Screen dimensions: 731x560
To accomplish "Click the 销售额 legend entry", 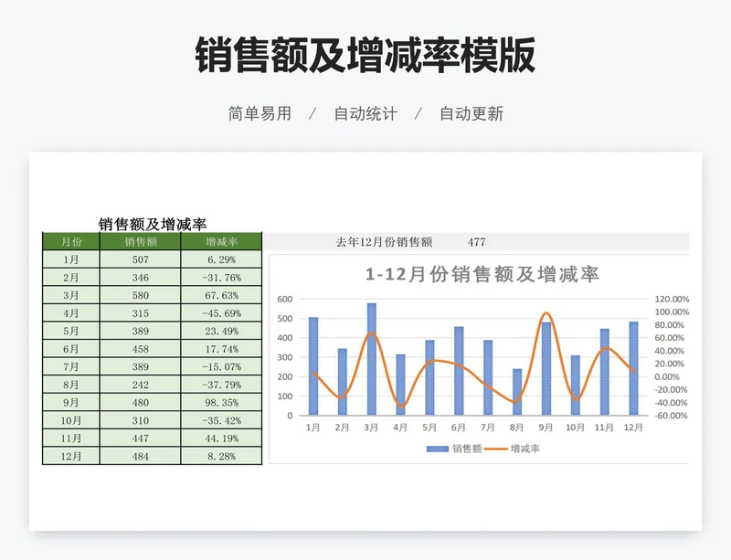I will (454, 449).
